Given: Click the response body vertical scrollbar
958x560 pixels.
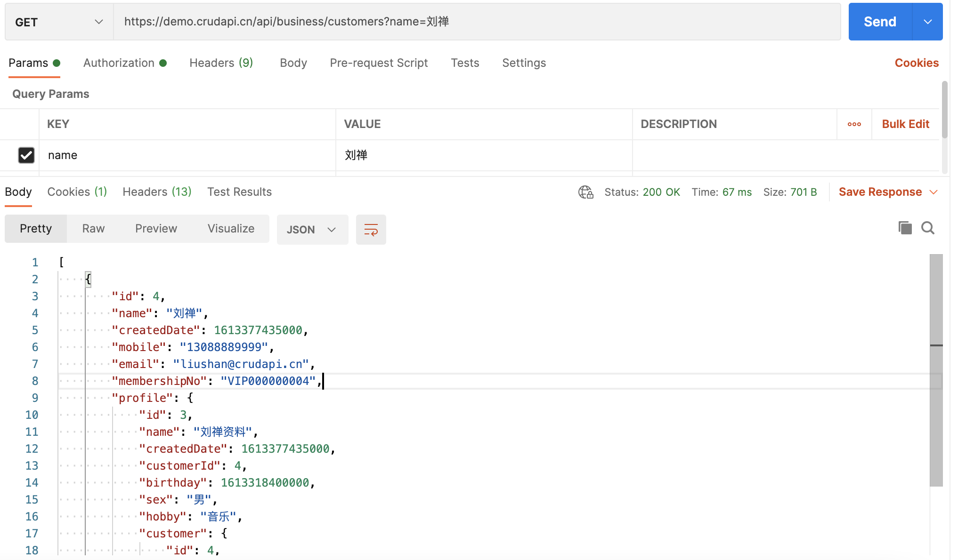Looking at the screenshot, I should pyautogui.click(x=936, y=370).
